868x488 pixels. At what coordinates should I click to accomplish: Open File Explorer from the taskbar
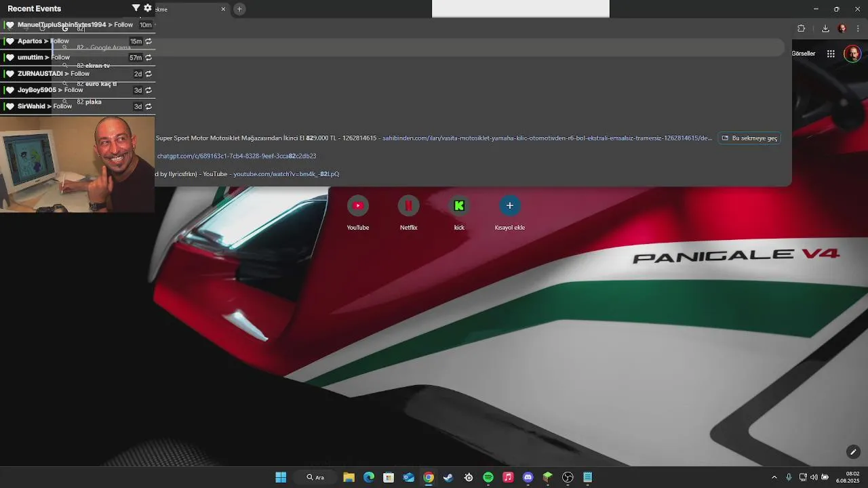(x=349, y=477)
